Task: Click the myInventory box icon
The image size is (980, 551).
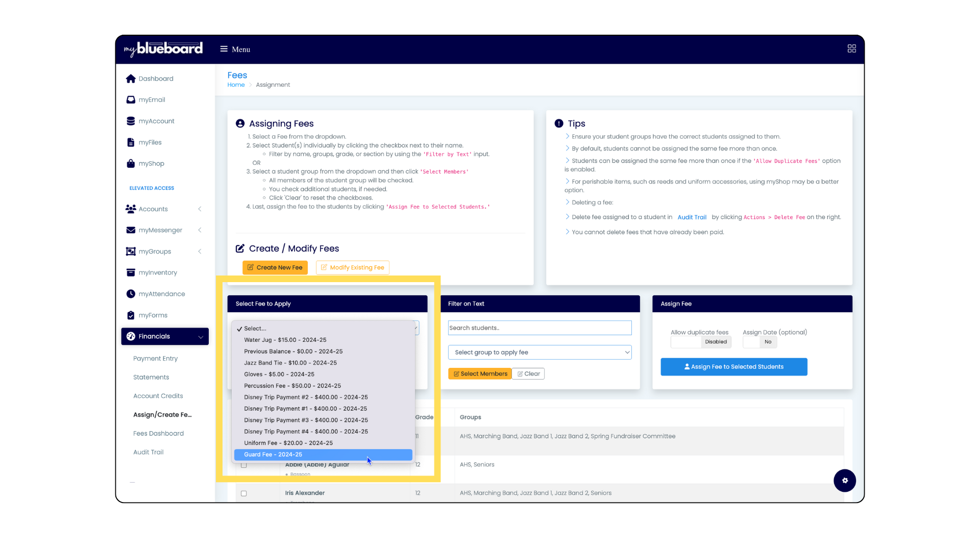Action: click(131, 272)
